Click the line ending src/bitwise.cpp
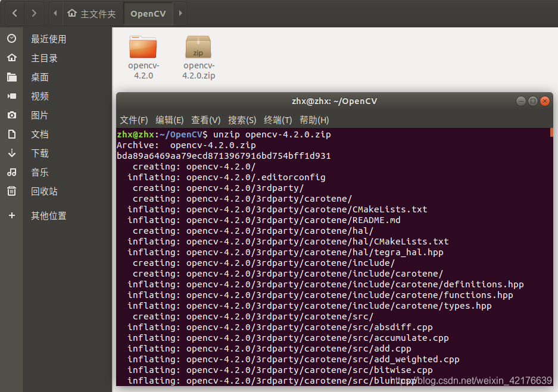 pos(280,370)
